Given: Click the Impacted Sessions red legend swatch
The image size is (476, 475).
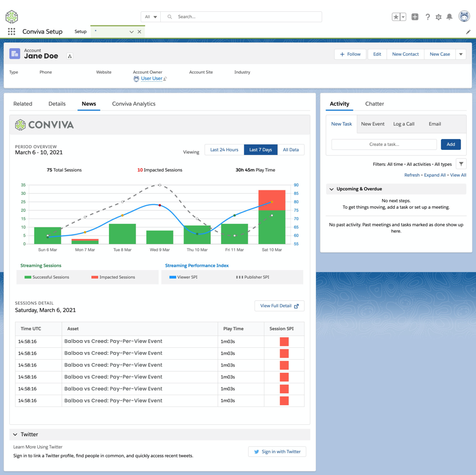Looking at the screenshot, I should [x=95, y=277].
